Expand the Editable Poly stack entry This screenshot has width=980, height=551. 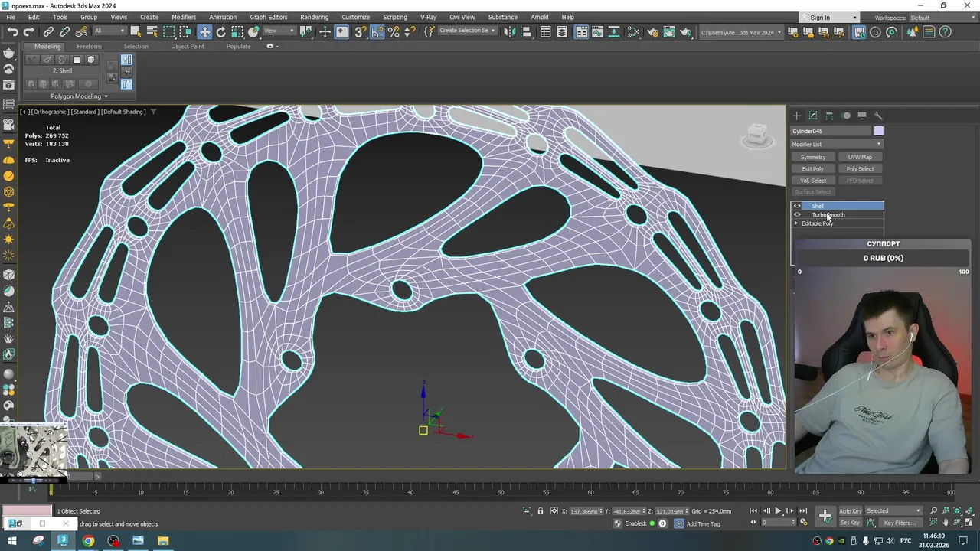pyautogui.click(x=796, y=223)
